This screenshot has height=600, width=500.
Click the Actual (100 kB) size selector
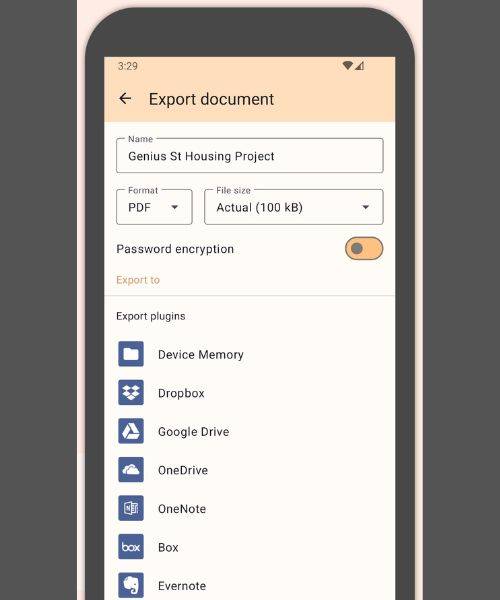point(294,207)
